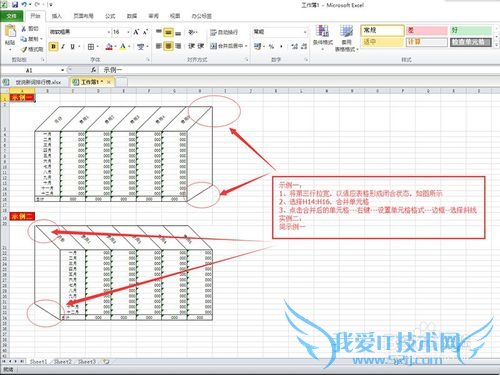Expand the fill color dropdown arrow
This screenshot has height=375, width=500.
click(115, 47)
